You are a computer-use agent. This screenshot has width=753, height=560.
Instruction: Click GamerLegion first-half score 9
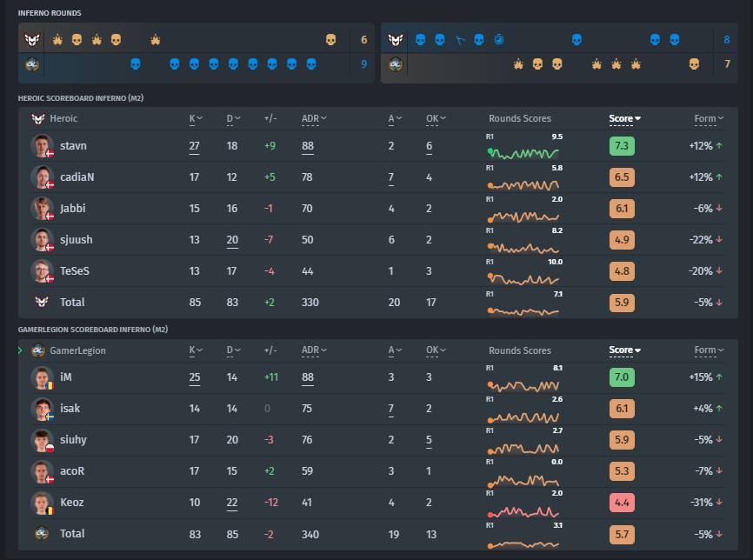point(363,63)
